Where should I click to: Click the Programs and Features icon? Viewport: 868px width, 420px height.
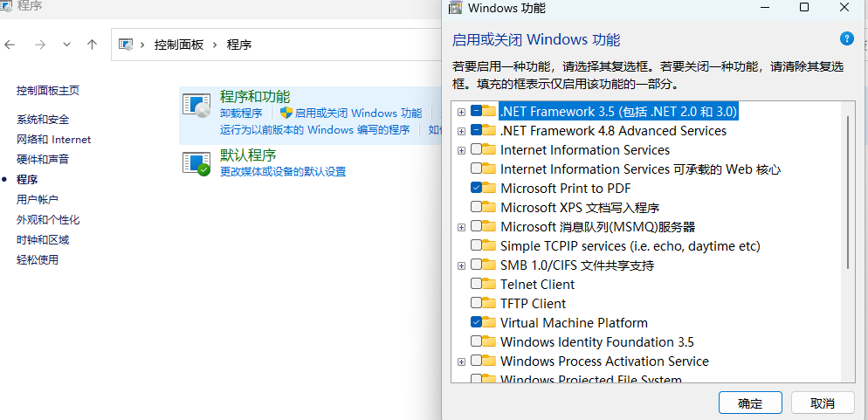(196, 105)
